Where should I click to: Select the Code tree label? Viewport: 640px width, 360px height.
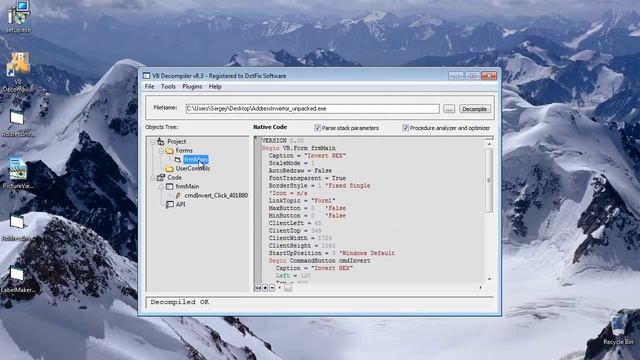coord(174,177)
